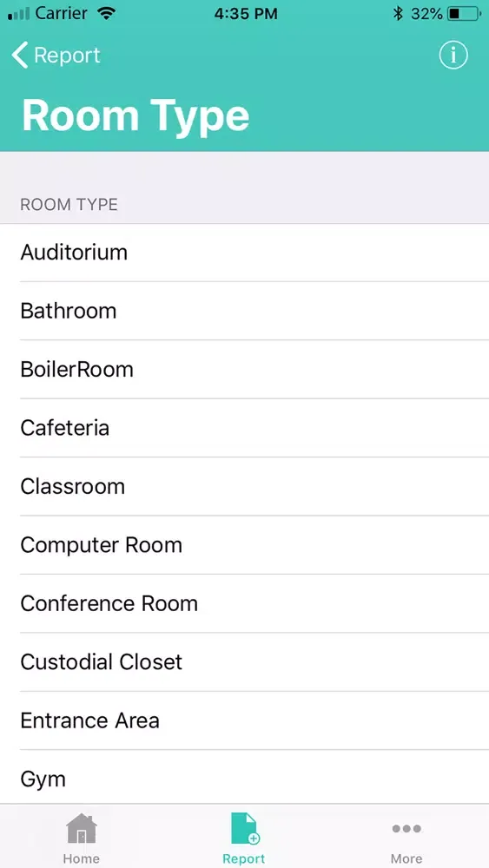489x868 pixels.
Task: Select Auditorium room type
Action: point(244,253)
